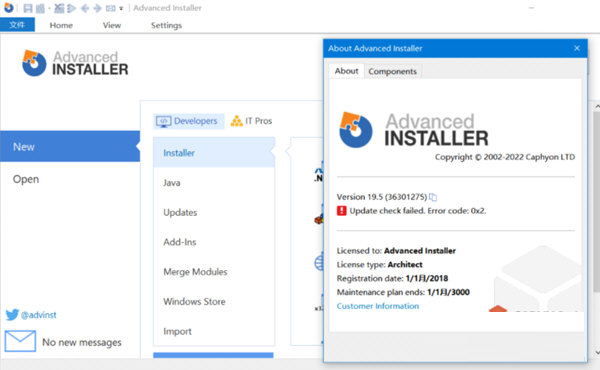Click the Back arrow in quick access toolbar

(85, 8)
